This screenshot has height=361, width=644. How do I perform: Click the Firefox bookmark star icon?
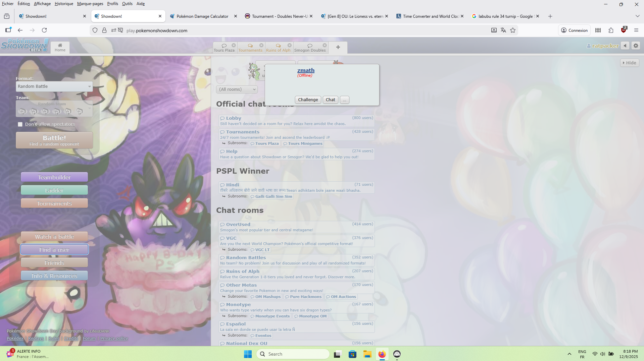513,30
